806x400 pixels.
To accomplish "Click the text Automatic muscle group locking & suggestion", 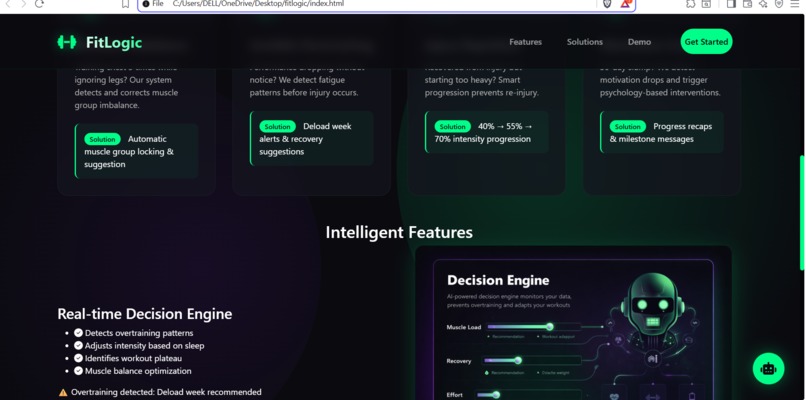I will click(129, 152).
